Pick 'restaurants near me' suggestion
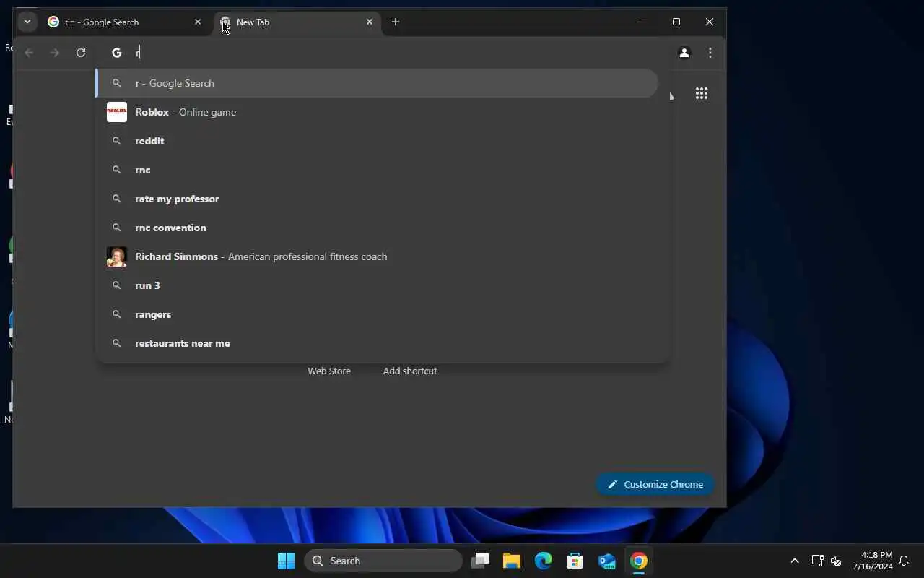 pyautogui.click(x=377, y=343)
